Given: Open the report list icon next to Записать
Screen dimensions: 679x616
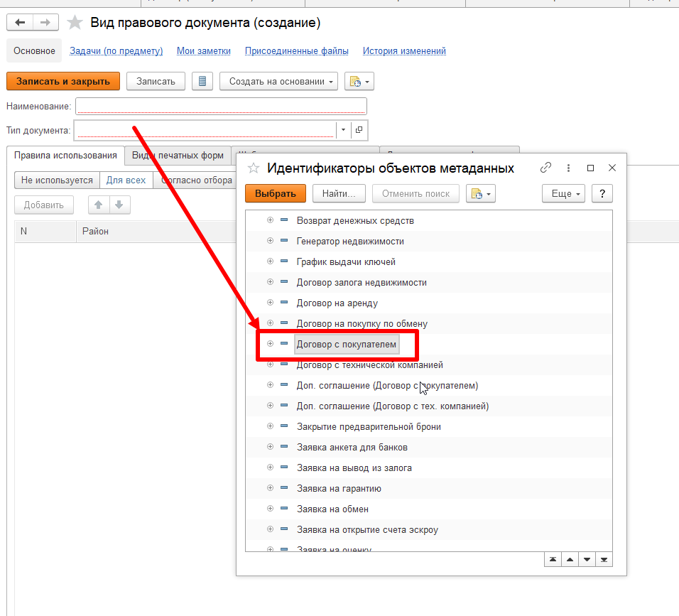Looking at the screenshot, I should coord(202,81).
